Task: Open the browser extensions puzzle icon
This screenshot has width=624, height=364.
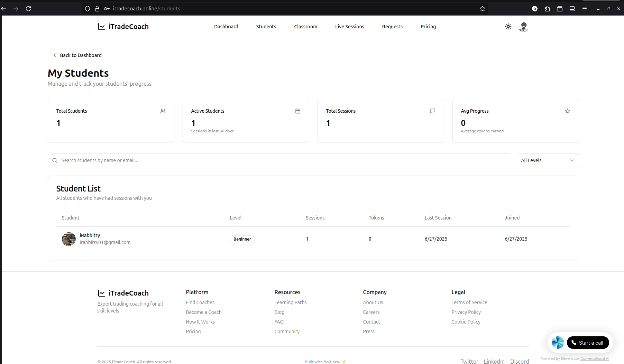Action: point(547,9)
